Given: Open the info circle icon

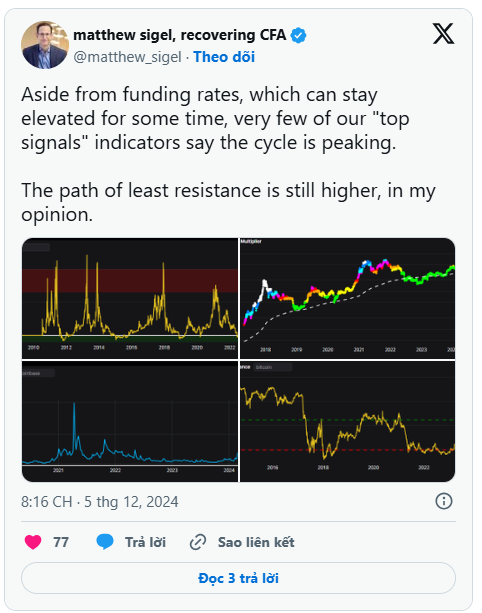Looking at the screenshot, I should (x=444, y=501).
